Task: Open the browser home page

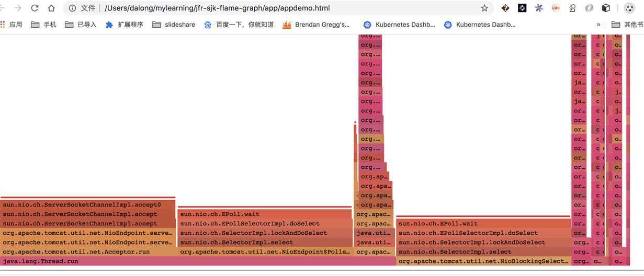Action: point(51,8)
